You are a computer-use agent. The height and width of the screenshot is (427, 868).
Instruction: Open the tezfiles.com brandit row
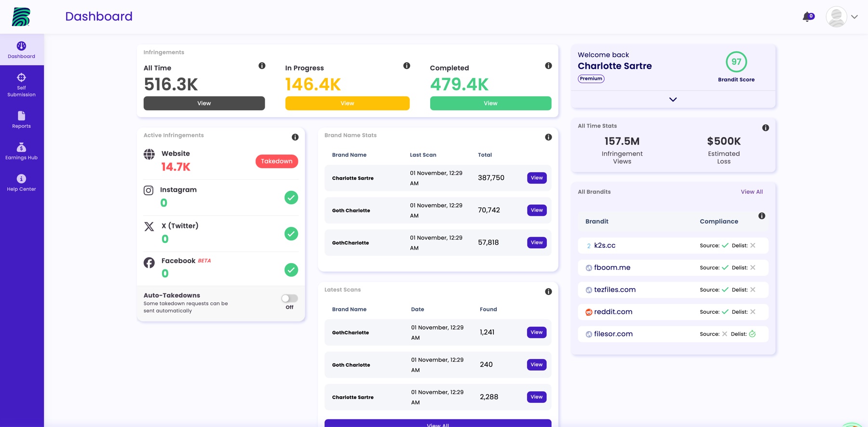pyautogui.click(x=673, y=290)
